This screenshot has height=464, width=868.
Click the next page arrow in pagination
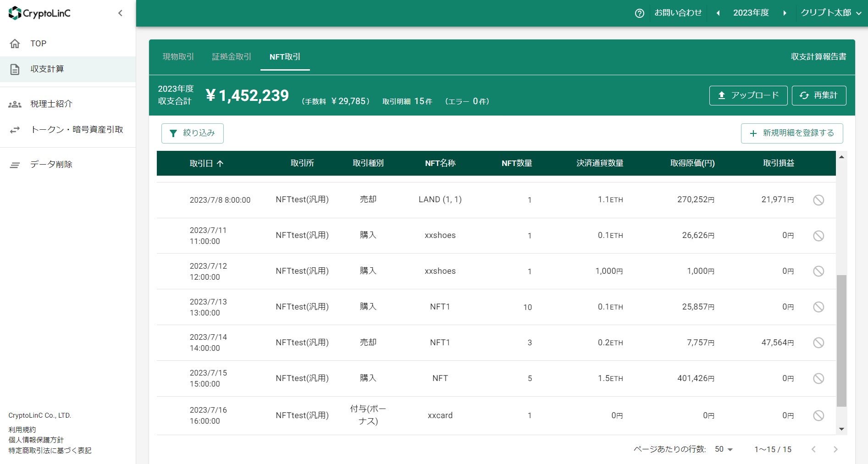[835, 449]
